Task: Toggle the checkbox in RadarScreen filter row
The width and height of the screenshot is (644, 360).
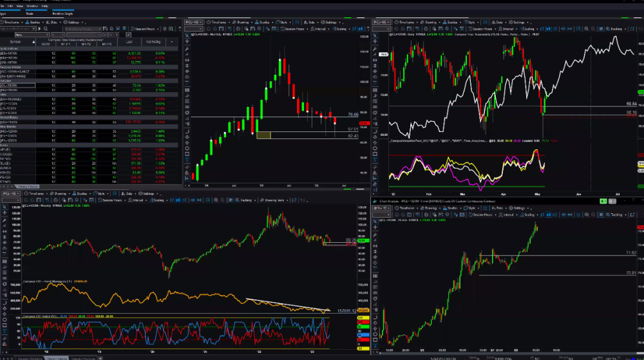Action: [128, 35]
